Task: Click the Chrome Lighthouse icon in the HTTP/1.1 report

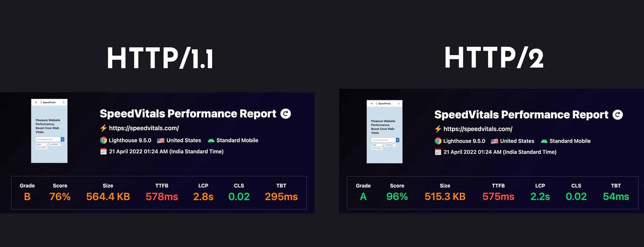Action: pos(103,140)
